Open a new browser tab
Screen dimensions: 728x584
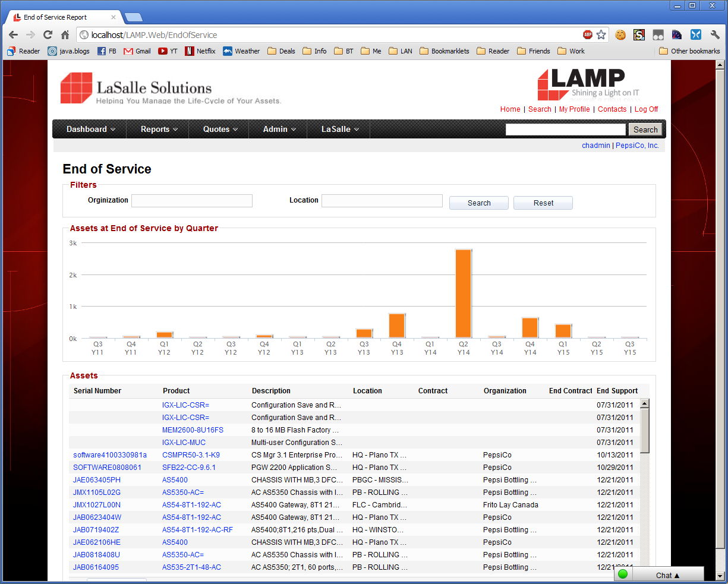tap(133, 17)
